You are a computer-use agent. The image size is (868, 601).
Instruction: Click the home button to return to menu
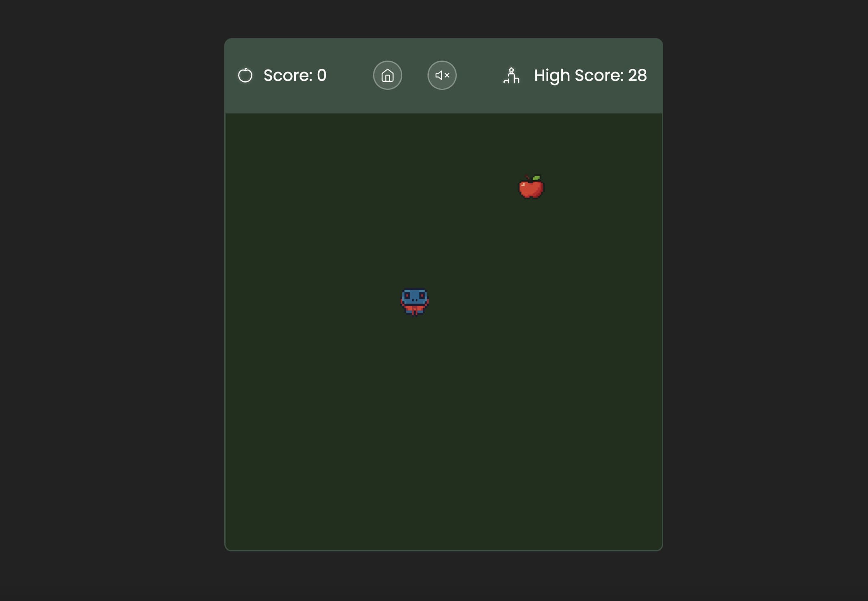(x=387, y=75)
